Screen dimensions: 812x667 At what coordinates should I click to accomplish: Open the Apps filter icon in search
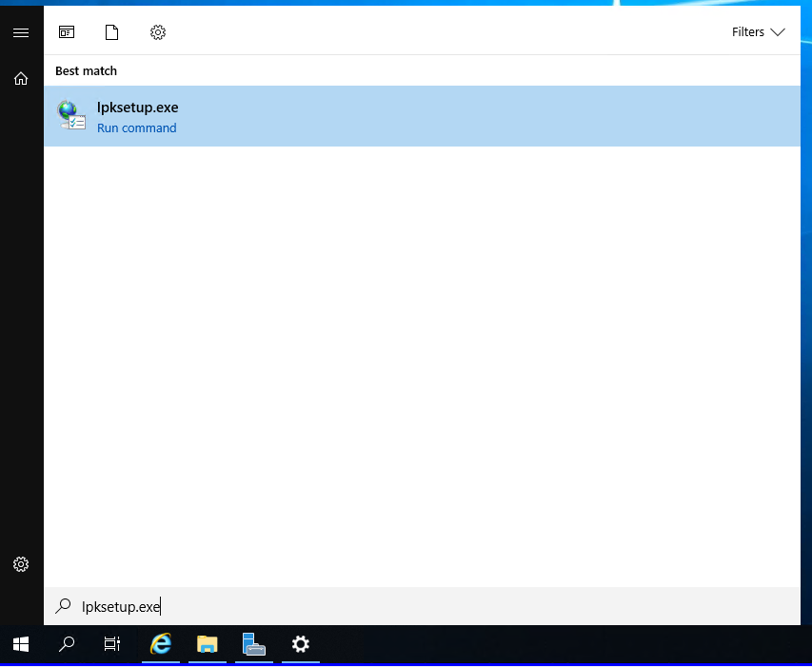(66, 31)
